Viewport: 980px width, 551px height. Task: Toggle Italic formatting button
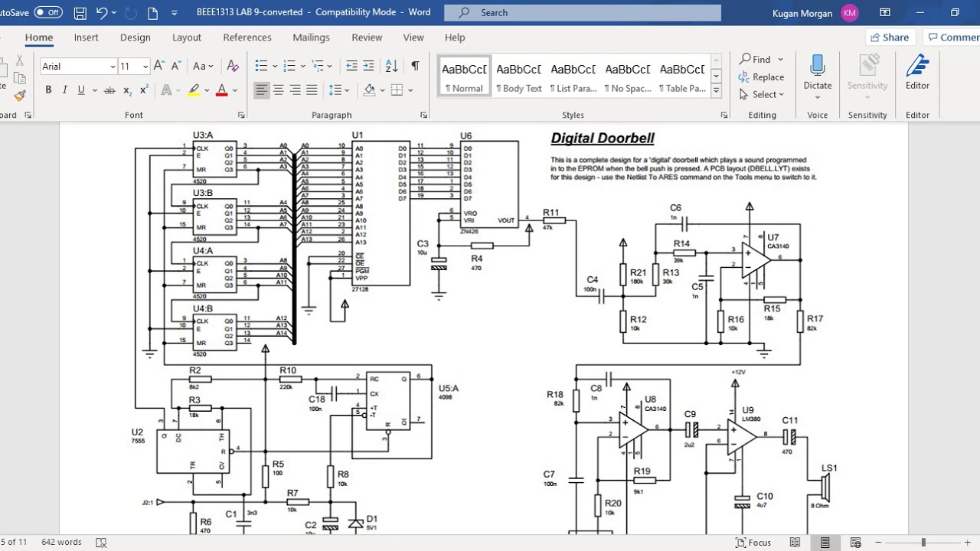pyautogui.click(x=65, y=90)
